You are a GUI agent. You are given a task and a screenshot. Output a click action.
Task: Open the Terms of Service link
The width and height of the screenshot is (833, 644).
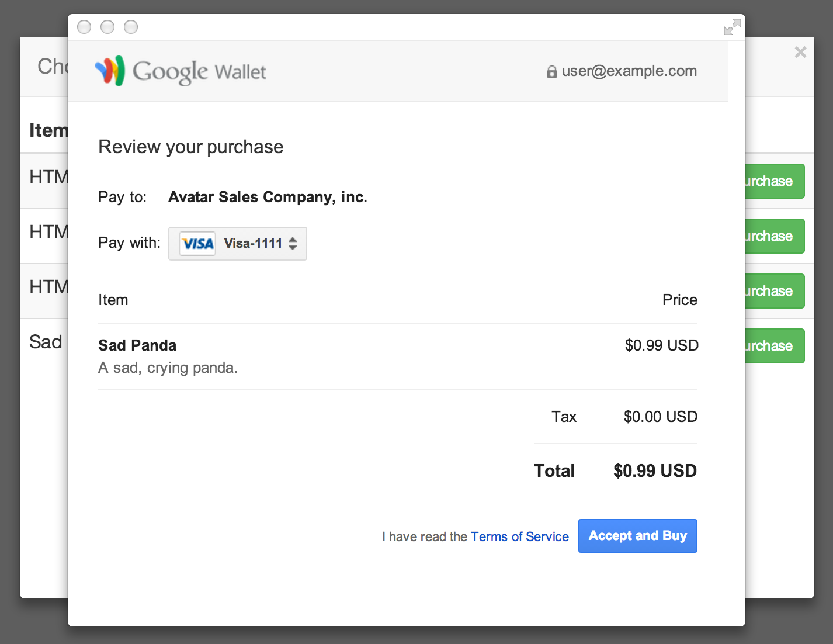519,536
